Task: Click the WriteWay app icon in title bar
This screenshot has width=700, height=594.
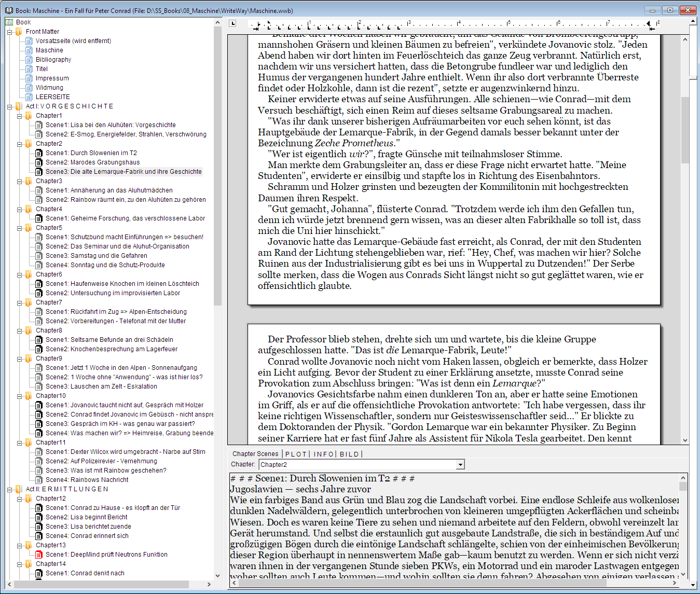Action: (8, 10)
